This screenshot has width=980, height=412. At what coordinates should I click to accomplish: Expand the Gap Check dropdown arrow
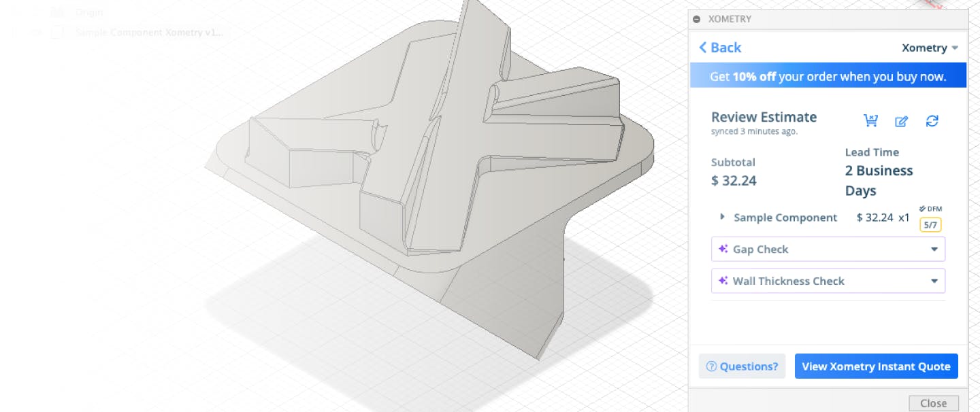pos(934,250)
